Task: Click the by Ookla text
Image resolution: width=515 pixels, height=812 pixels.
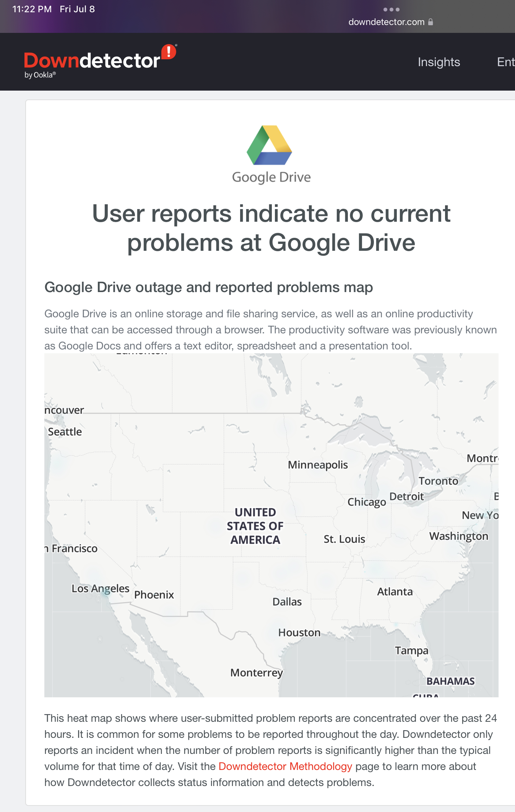Action: tap(40, 75)
